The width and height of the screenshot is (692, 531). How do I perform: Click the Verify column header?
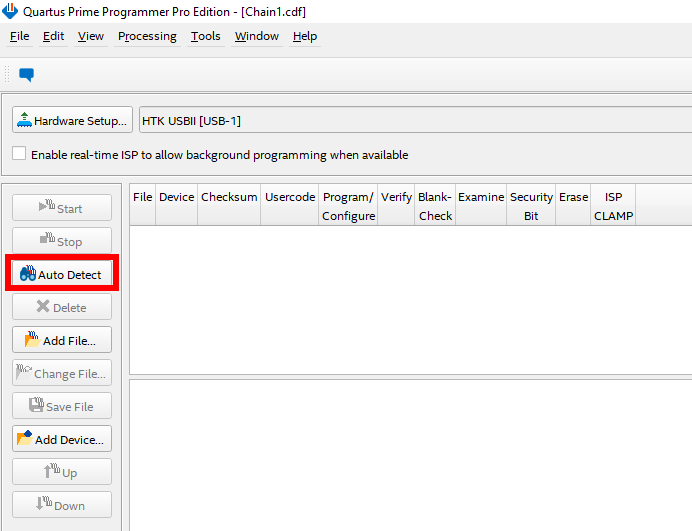coord(396,205)
